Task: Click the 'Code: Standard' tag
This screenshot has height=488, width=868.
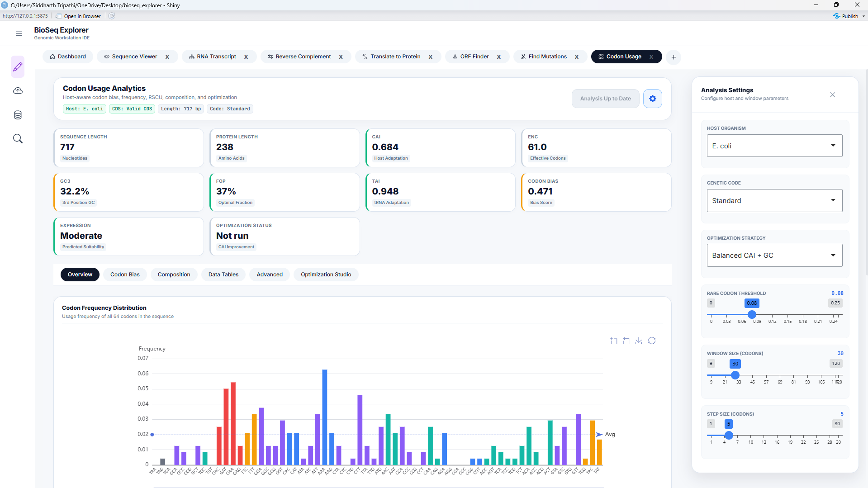Action: click(x=230, y=109)
